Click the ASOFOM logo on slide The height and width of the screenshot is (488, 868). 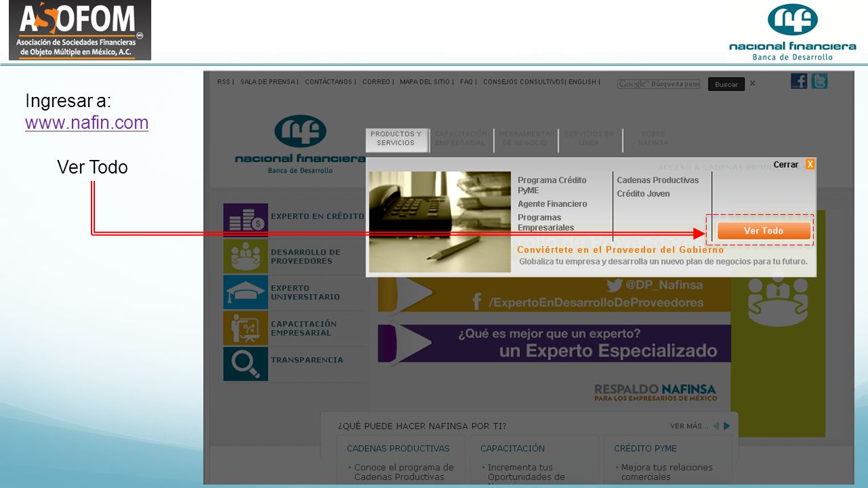(x=80, y=30)
